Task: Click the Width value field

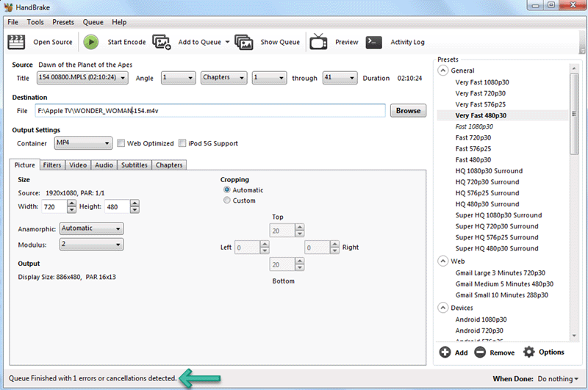Action: coord(54,206)
